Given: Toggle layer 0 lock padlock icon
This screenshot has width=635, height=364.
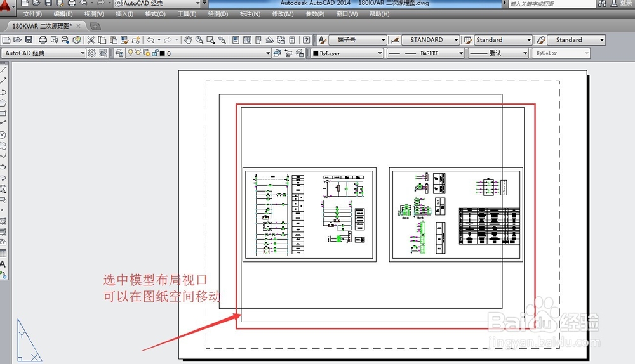Looking at the screenshot, I should click(x=155, y=53).
